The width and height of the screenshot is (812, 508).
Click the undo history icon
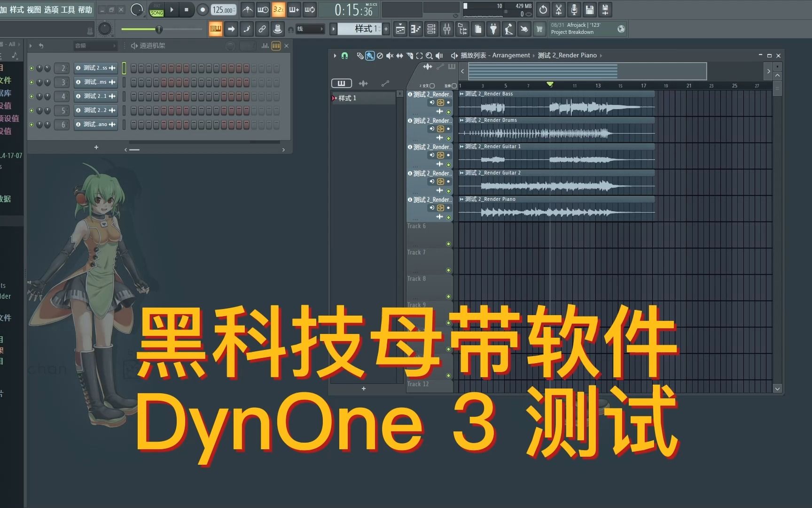tap(543, 9)
